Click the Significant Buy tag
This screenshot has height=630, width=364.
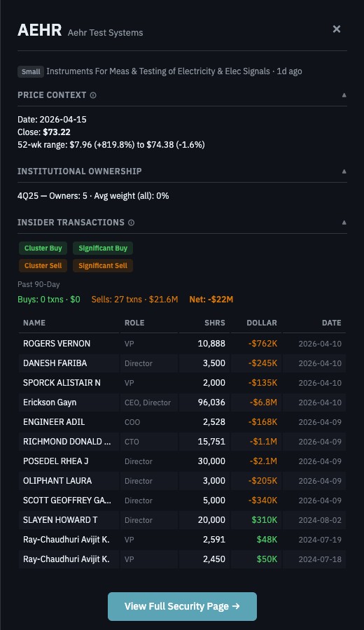point(103,248)
